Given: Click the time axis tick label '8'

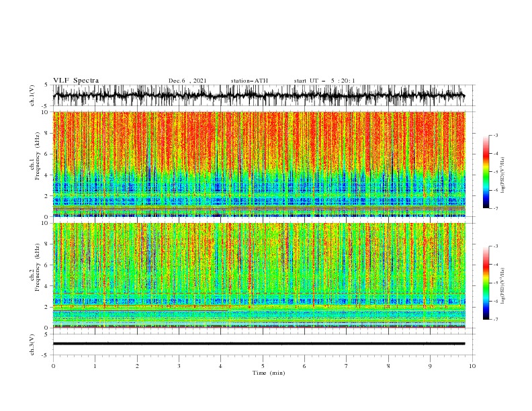Looking at the screenshot, I should (x=388, y=366).
